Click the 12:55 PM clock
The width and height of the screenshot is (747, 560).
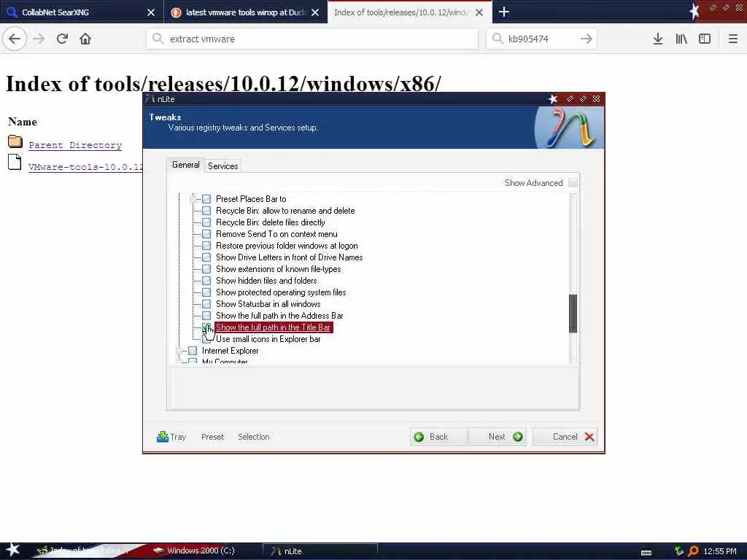pos(720,551)
